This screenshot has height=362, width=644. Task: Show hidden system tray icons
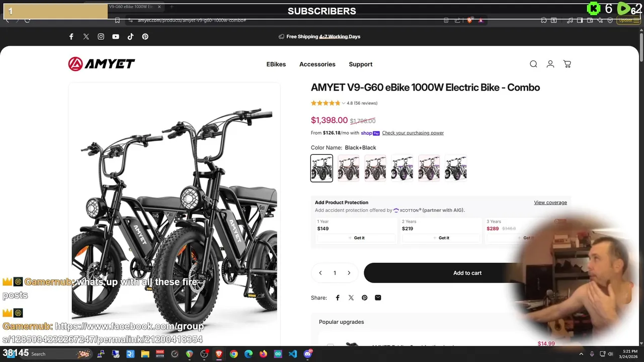[581, 354]
